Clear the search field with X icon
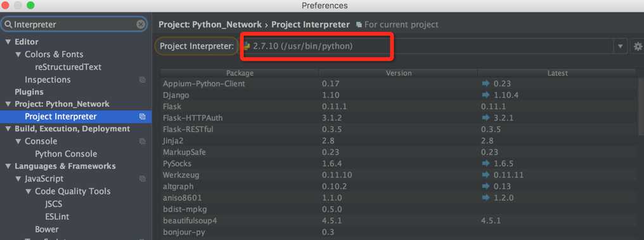The image size is (644, 240). click(x=141, y=24)
